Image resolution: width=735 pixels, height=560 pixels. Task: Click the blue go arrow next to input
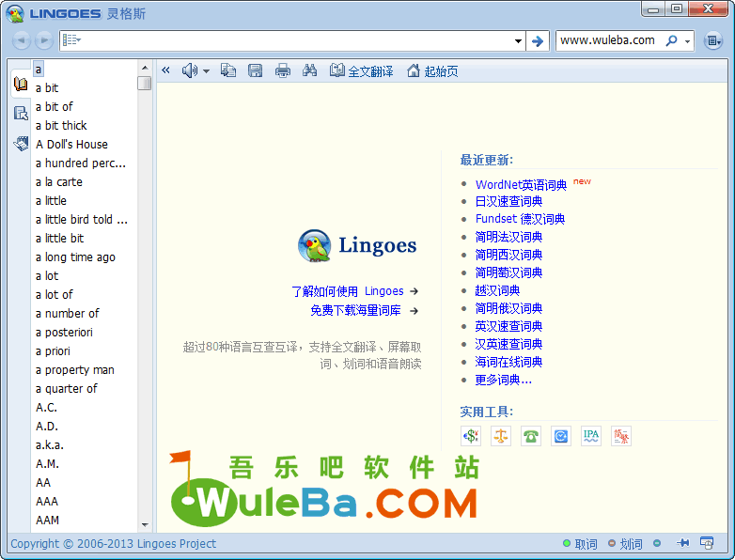(x=538, y=41)
